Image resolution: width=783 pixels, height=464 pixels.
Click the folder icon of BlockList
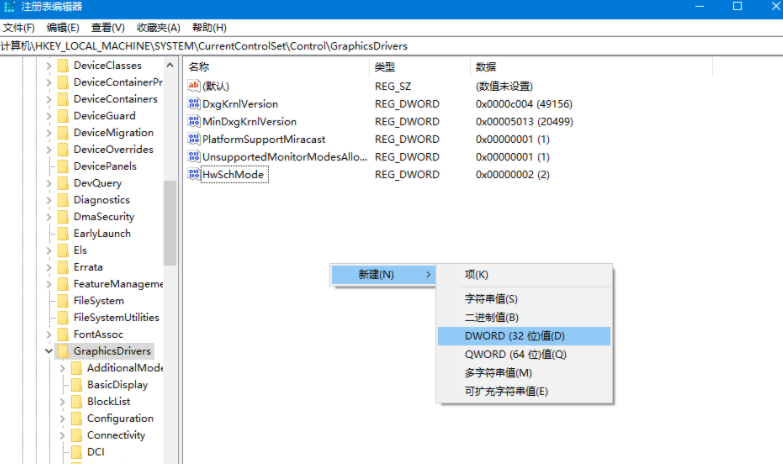(76, 402)
